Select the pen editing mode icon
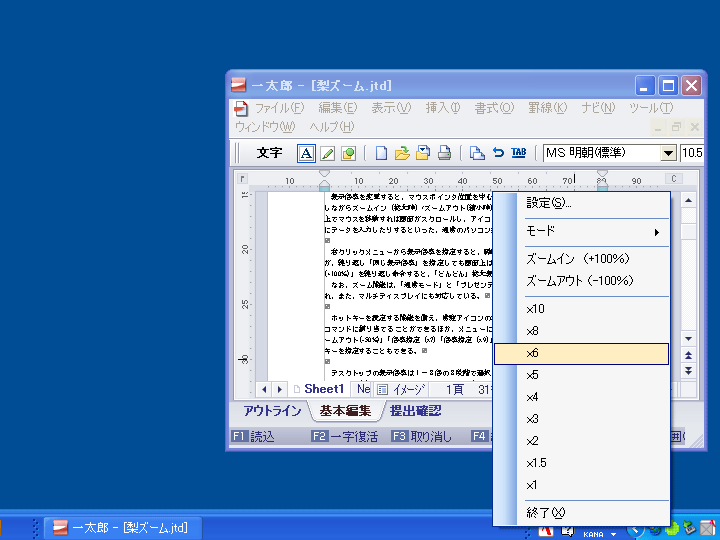 coord(327,153)
